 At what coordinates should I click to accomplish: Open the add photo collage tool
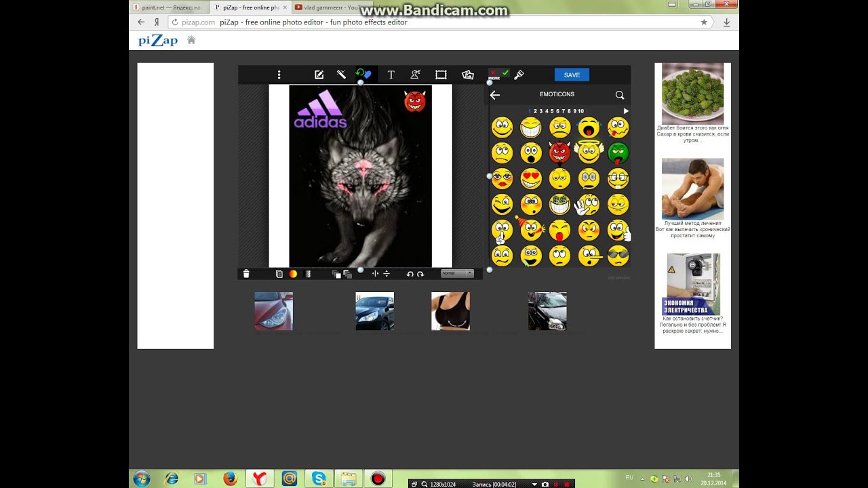(x=467, y=75)
